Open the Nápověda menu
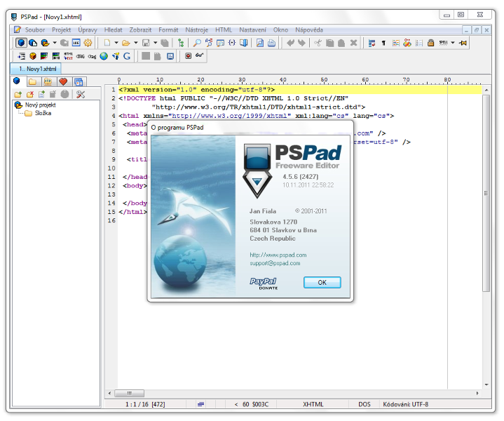504x421 pixels. 309,30
